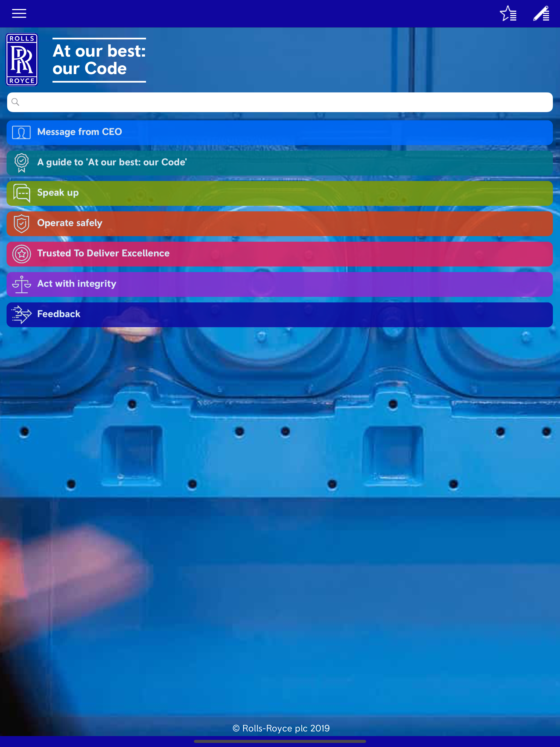Click the speech bubbles Speak up icon

(22, 193)
